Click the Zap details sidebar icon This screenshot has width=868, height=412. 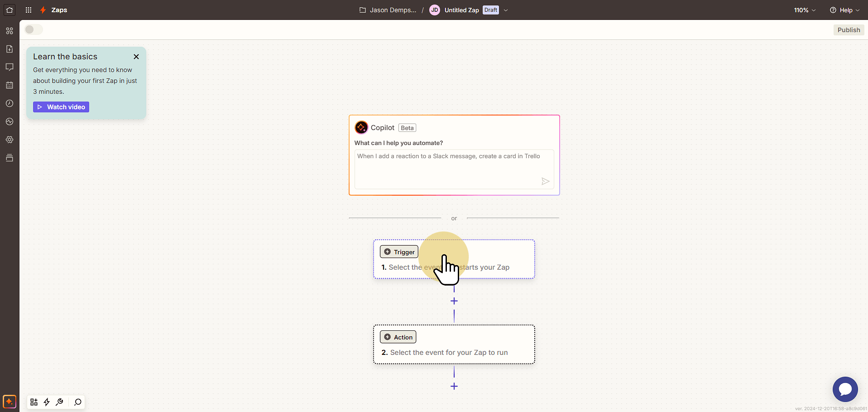coord(10,49)
